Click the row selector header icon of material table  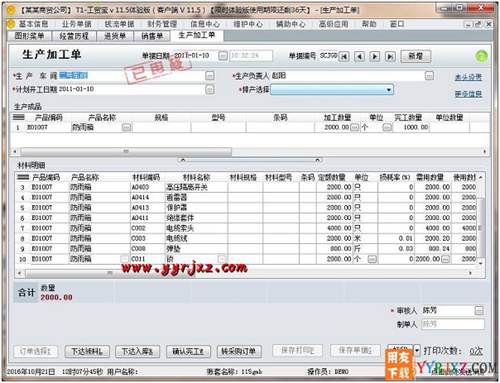point(23,177)
